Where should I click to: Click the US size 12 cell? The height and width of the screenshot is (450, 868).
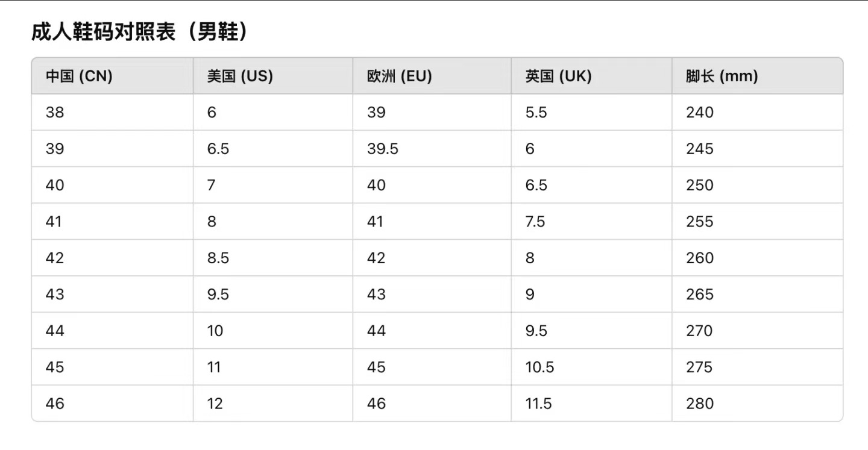pos(215,404)
